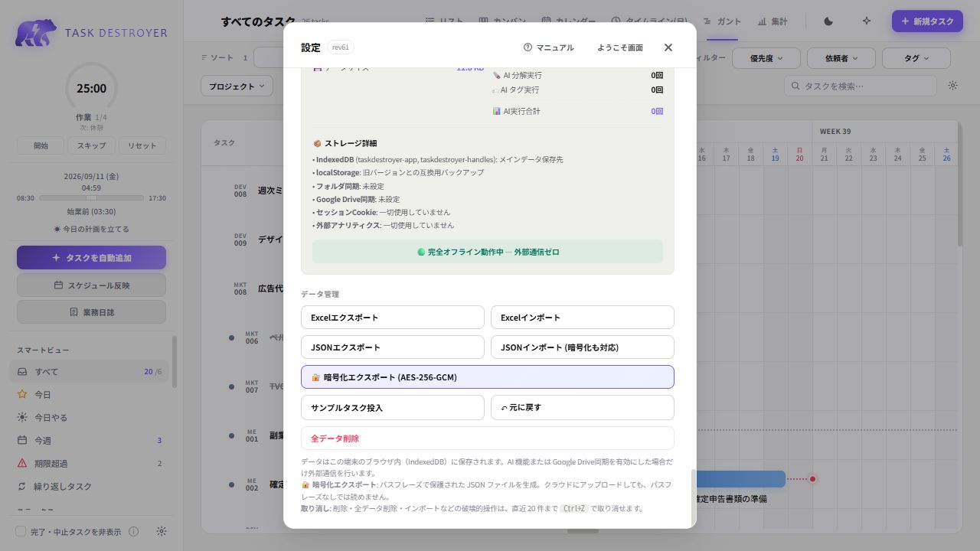This screenshot has height=551, width=980.
Task: Open the タグ filter dropdown
Action: [x=916, y=58]
